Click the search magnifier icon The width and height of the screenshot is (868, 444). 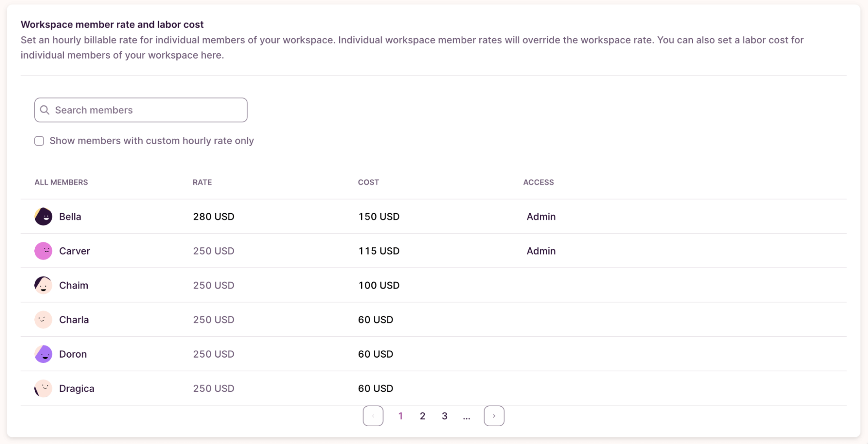click(45, 110)
